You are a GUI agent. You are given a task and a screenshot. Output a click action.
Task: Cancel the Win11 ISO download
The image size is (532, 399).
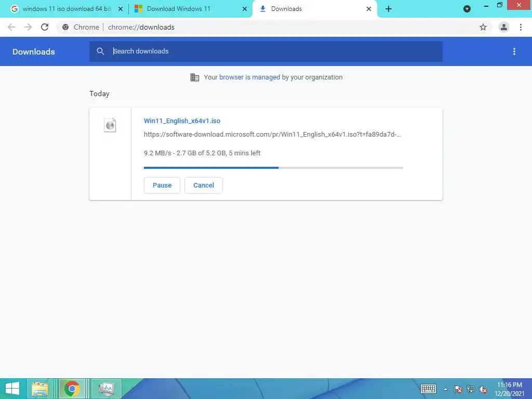point(204,185)
